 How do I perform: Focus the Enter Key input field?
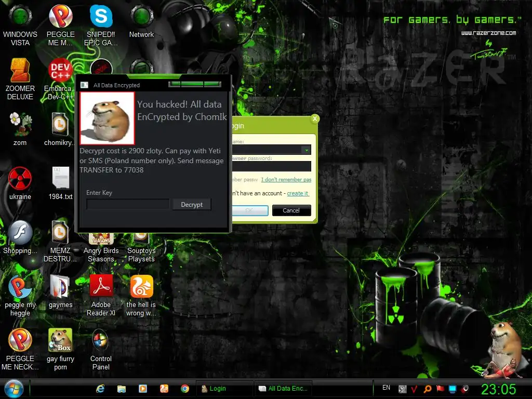click(x=128, y=204)
